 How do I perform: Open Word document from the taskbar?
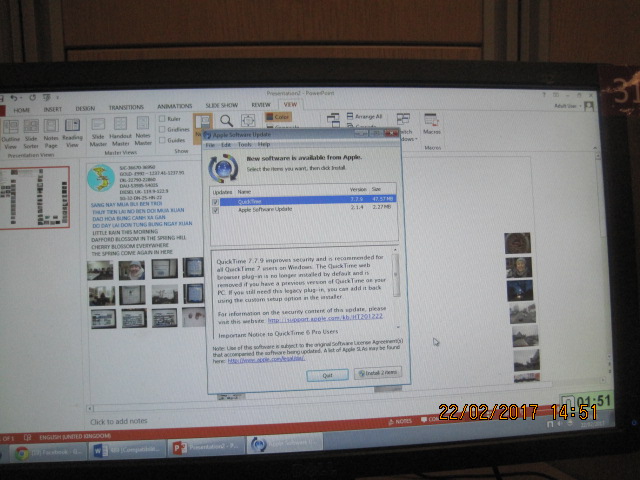coord(127,450)
